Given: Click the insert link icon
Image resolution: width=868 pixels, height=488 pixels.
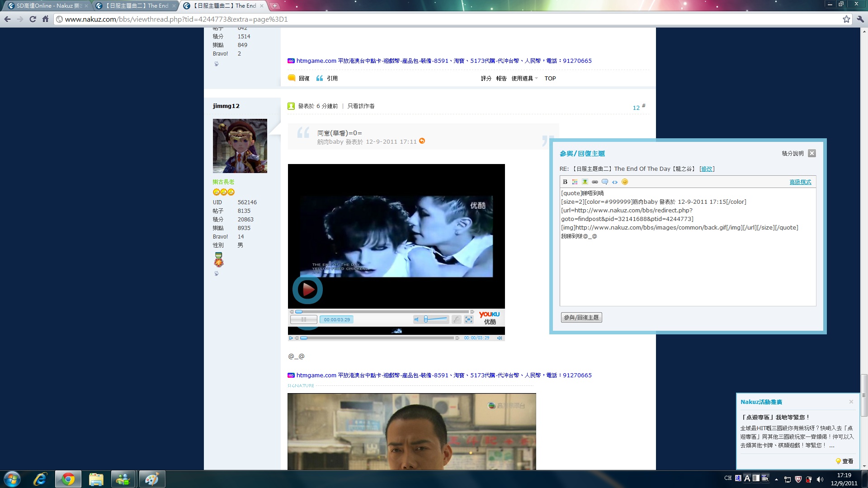Looking at the screenshot, I should click(595, 182).
